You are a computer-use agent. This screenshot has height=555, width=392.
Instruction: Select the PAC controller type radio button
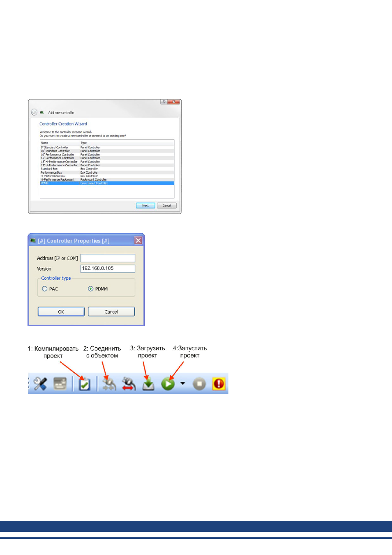coord(44,289)
